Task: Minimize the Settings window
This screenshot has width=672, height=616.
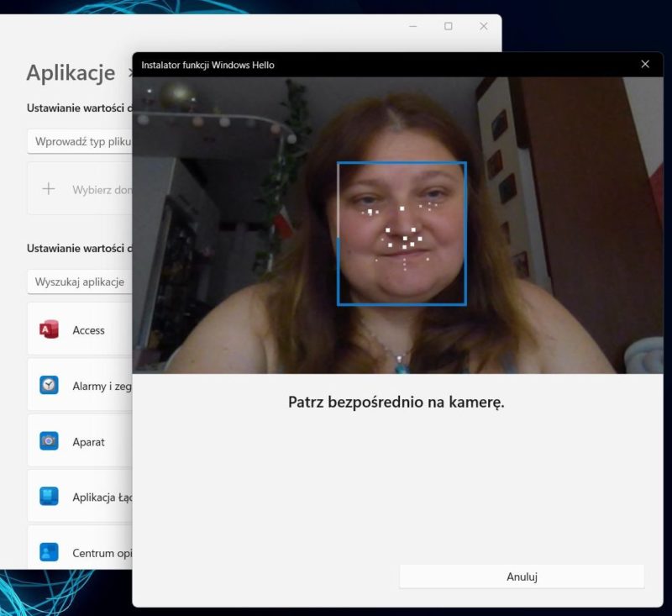Action: 413,26
